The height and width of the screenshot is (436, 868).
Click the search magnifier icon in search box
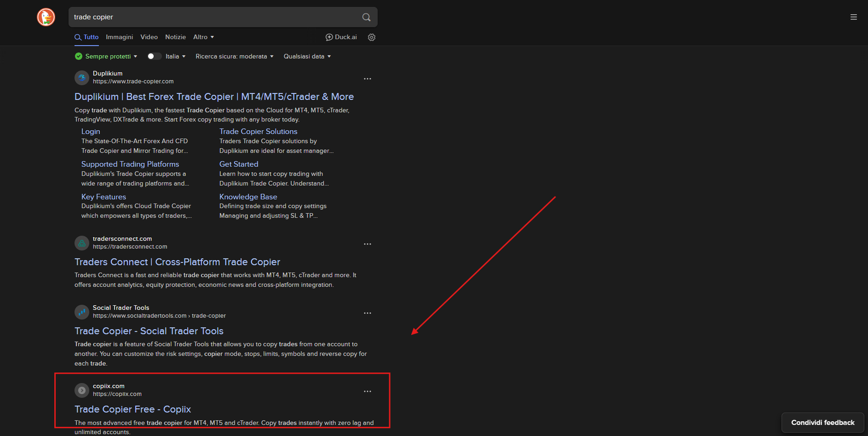click(x=367, y=17)
